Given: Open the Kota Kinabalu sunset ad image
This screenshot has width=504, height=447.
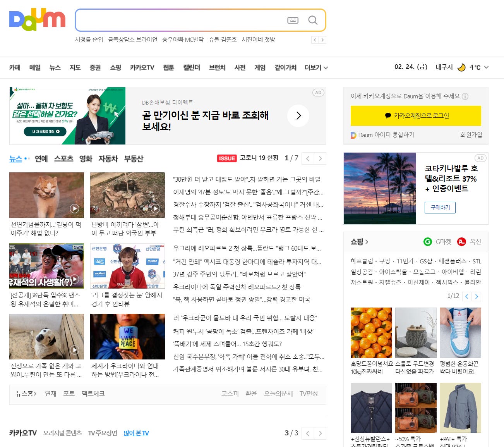Looking at the screenshot, I should coord(380,189).
